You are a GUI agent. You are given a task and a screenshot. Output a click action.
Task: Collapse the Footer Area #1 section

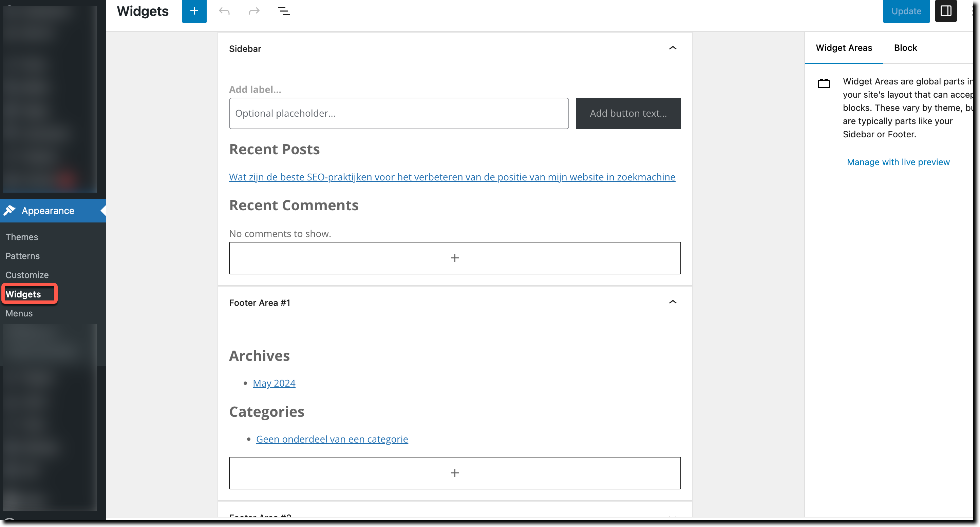point(673,302)
